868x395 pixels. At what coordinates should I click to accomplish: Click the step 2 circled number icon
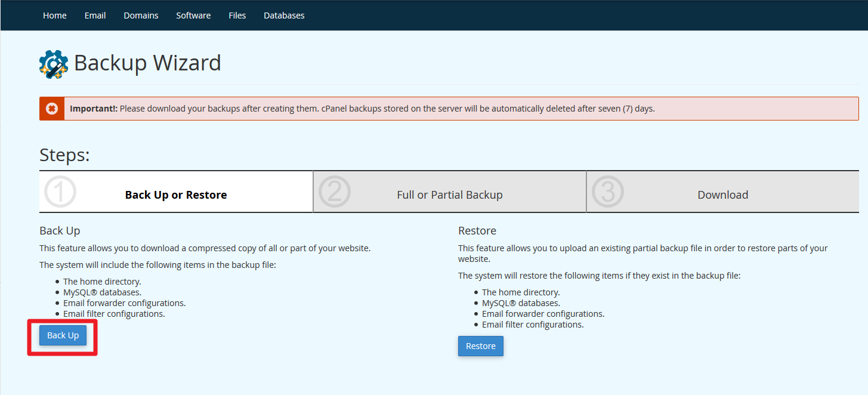click(334, 192)
